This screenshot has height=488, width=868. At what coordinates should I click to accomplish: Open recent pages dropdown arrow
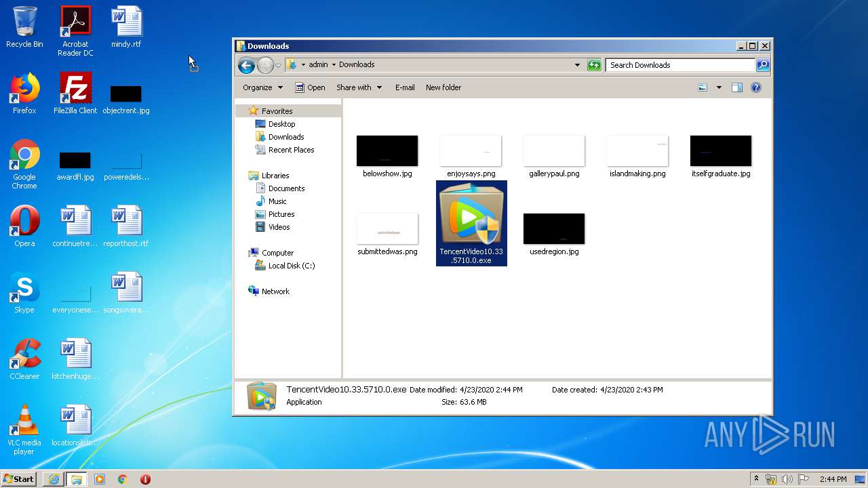pyautogui.click(x=278, y=66)
